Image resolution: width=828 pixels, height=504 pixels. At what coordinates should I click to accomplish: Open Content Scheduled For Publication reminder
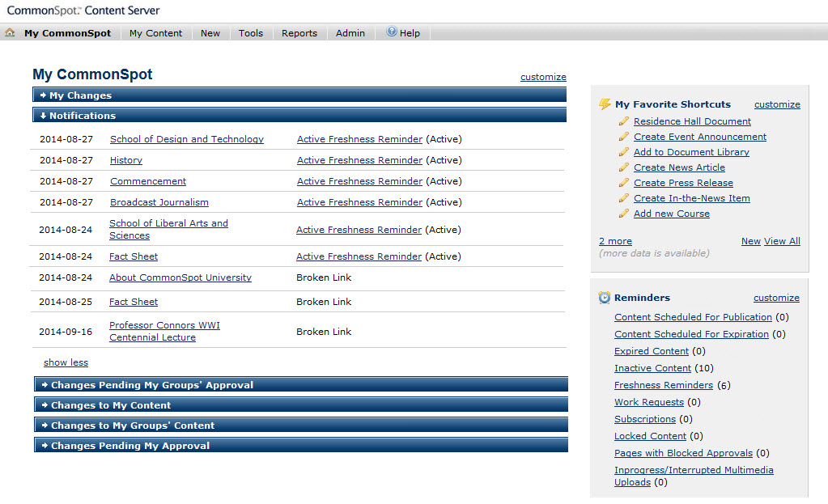pos(693,316)
